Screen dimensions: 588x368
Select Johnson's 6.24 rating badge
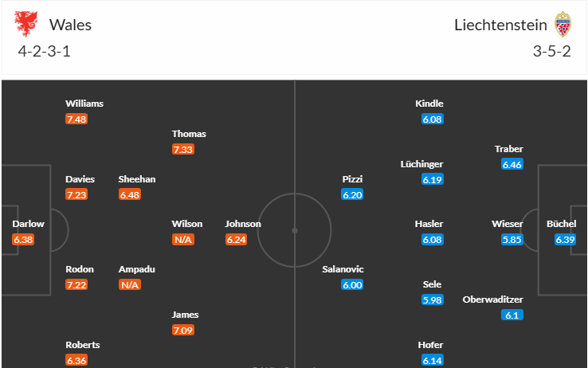(237, 240)
